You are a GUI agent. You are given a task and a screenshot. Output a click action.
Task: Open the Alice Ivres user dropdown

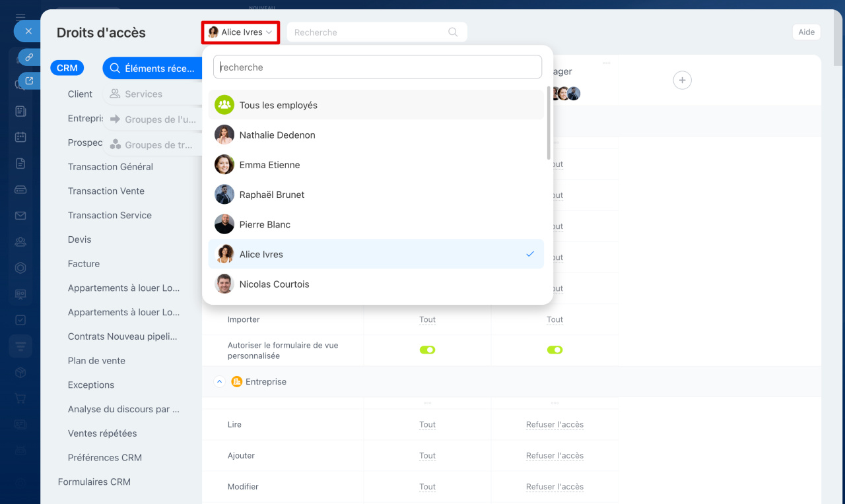click(x=240, y=32)
